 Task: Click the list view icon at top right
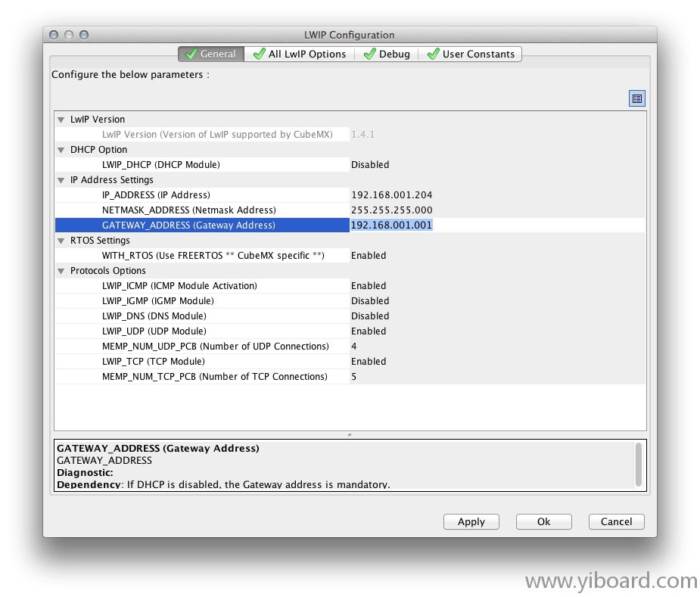[636, 98]
